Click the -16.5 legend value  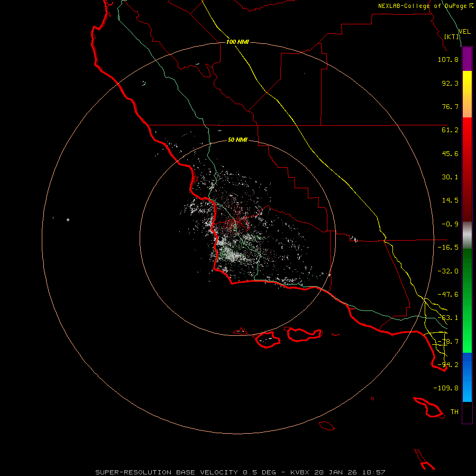[x=448, y=248]
